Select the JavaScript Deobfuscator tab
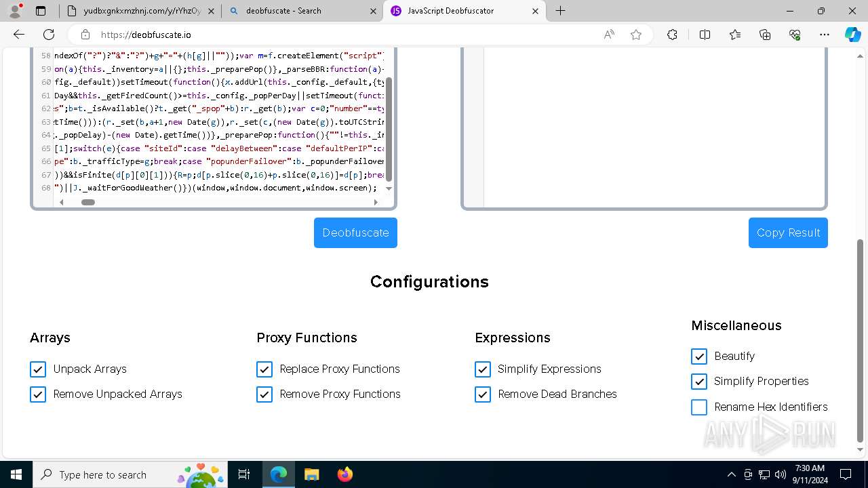This screenshot has height=488, width=868. [465, 11]
